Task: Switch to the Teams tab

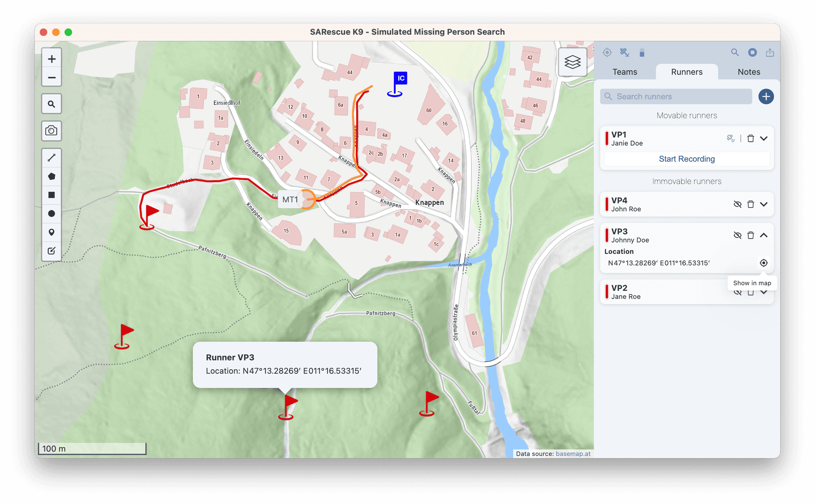Action: tap(624, 72)
